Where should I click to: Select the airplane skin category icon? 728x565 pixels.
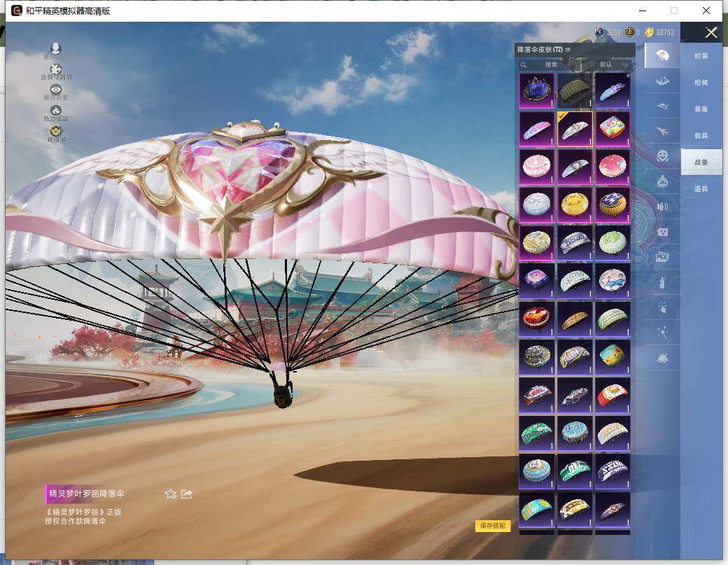[661, 130]
